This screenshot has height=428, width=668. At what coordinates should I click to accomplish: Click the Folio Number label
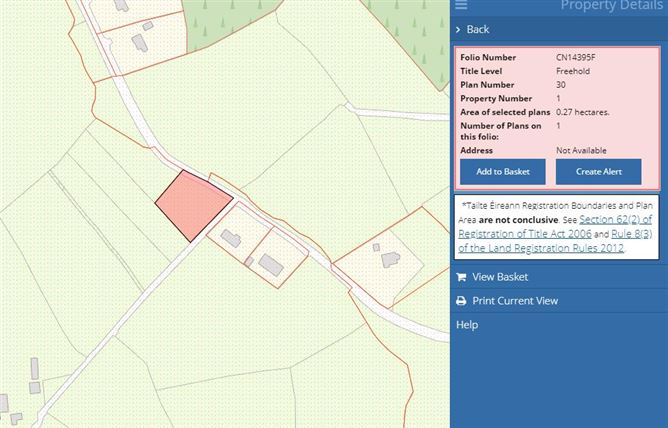coord(488,57)
